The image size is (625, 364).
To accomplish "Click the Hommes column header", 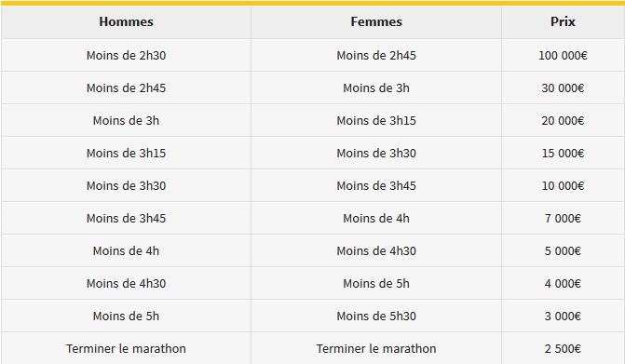I will 126,22.
